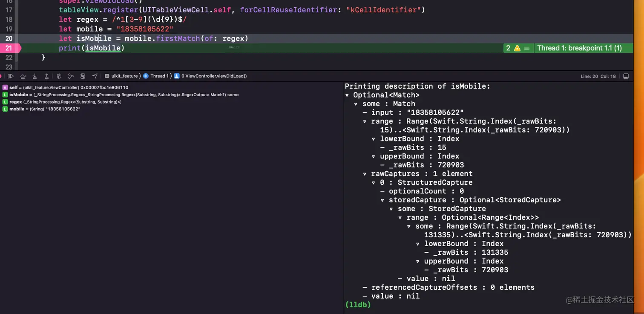This screenshot has height=314, width=644.
Task: Select uikit_feature in the debug breadcrumb
Action: [x=121, y=76]
